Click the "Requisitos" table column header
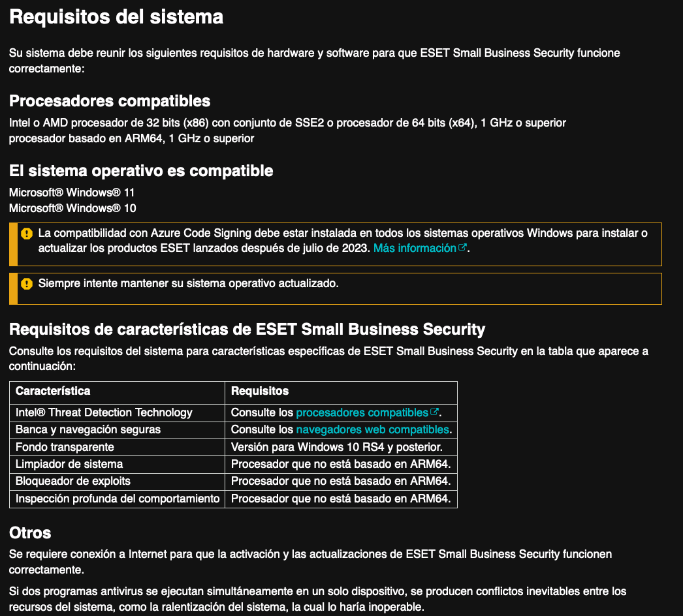Image resolution: width=683 pixels, height=616 pixels. point(260,392)
